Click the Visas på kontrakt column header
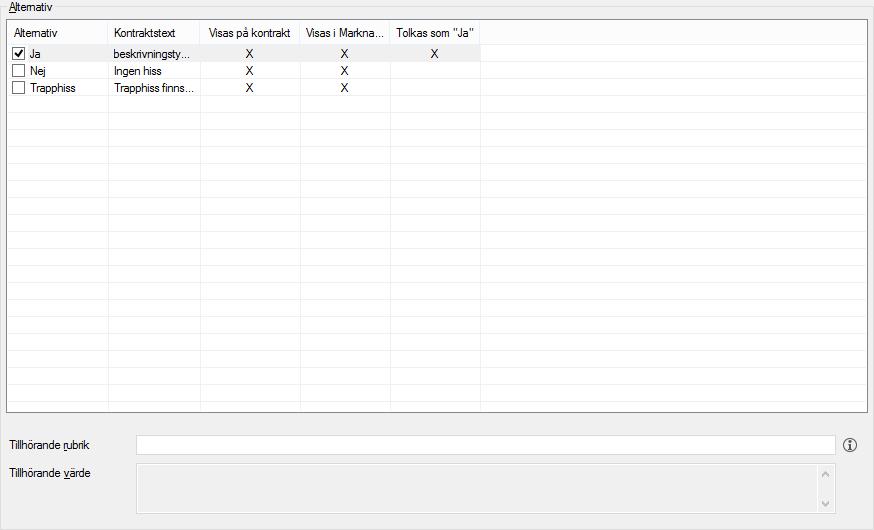The image size is (874, 530). click(x=250, y=33)
